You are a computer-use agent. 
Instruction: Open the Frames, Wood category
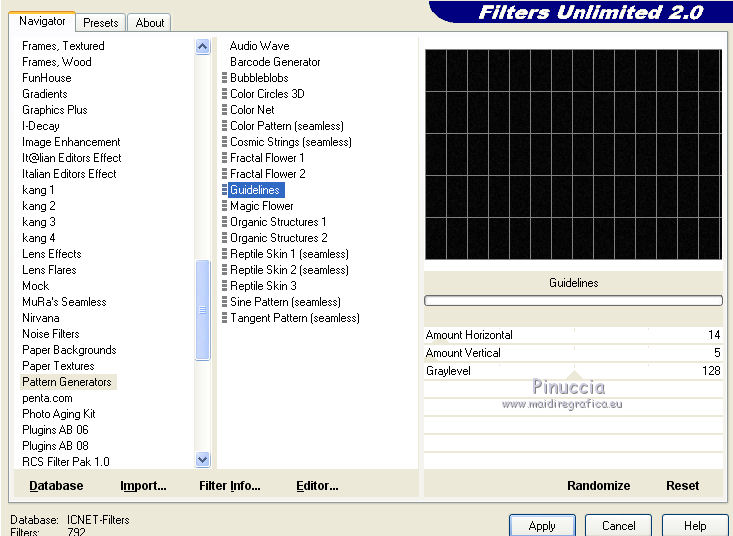coord(57,62)
